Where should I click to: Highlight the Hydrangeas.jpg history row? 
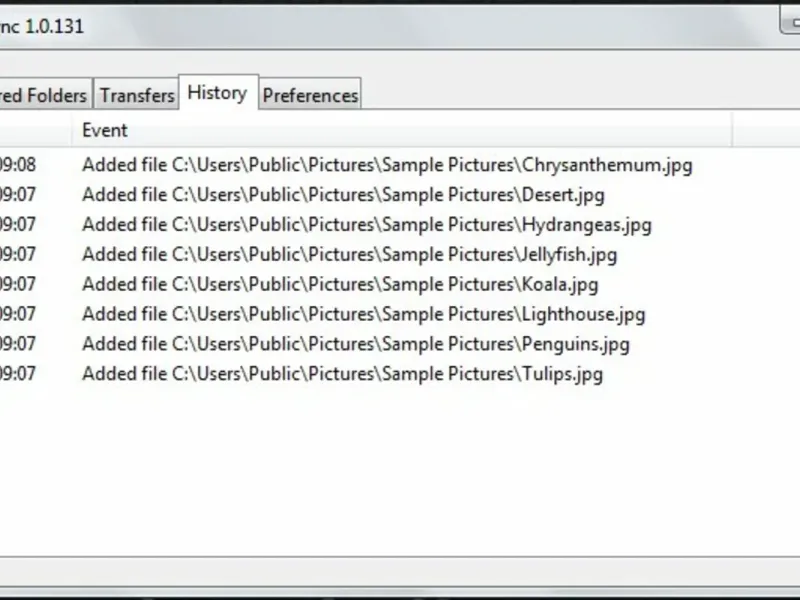366,225
